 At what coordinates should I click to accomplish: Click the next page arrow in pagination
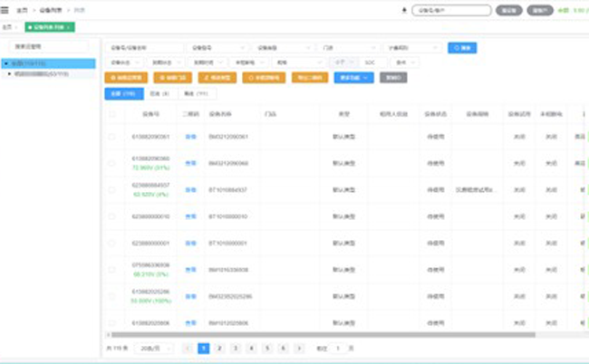[300, 348]
